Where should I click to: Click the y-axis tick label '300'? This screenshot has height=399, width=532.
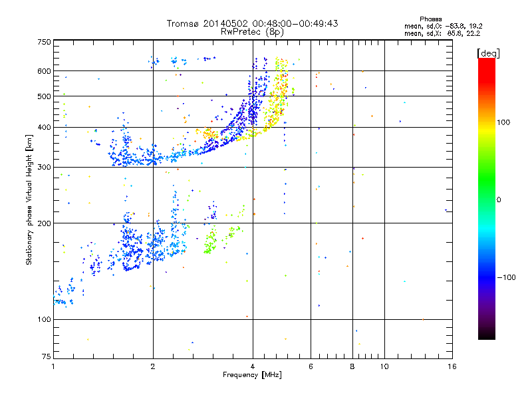click(x=45, y=168)
